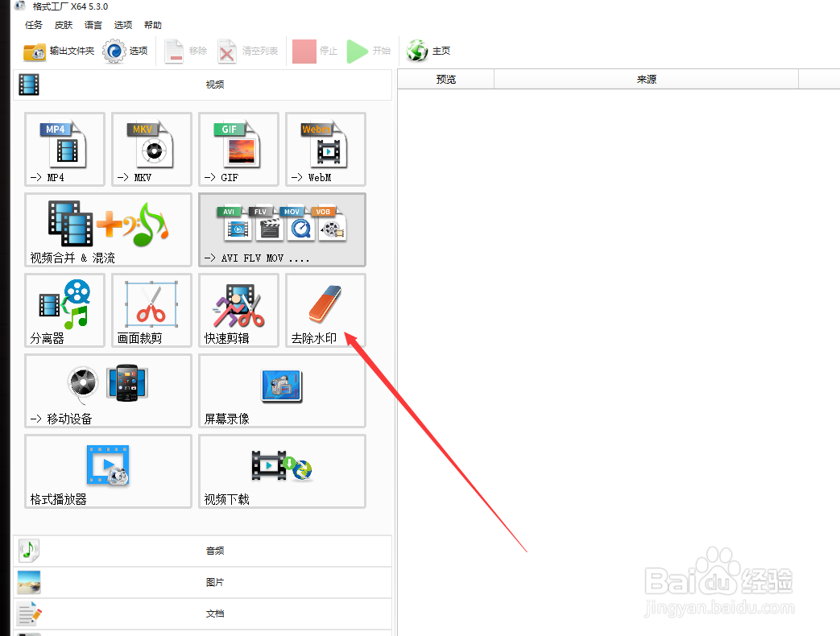The image size is (840, 636).
Task: Open output folder 输出文件夹
Action: [x=59, y=52]
